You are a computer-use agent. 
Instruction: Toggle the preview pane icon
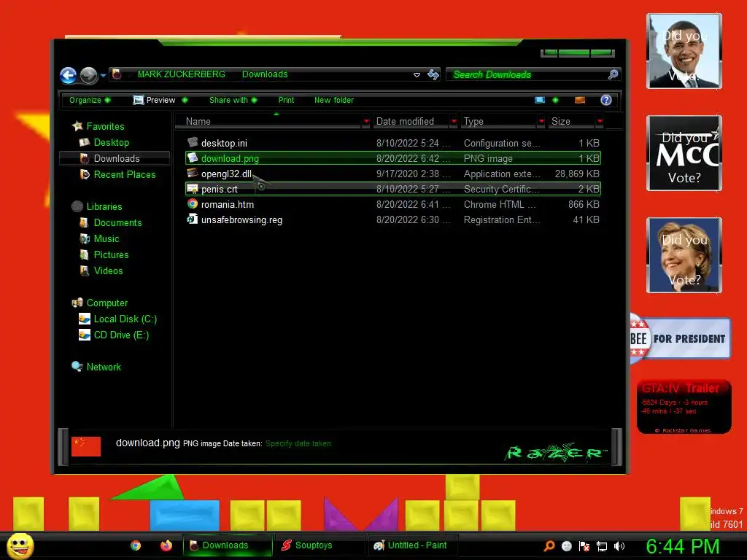[580, 100]
